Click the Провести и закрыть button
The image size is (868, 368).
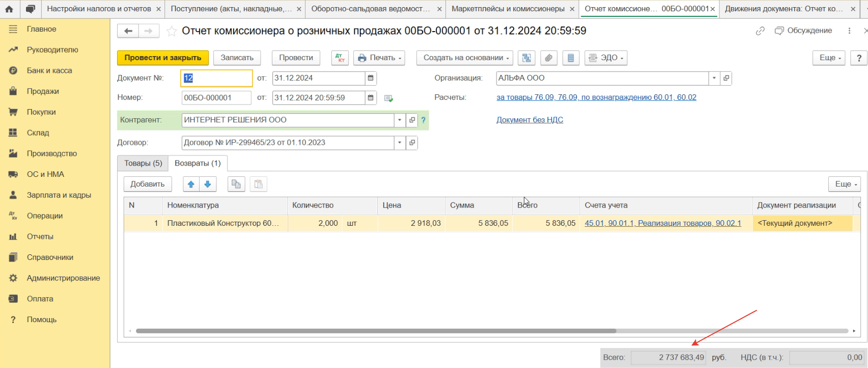pyautogui.click(x=162, y=58)
